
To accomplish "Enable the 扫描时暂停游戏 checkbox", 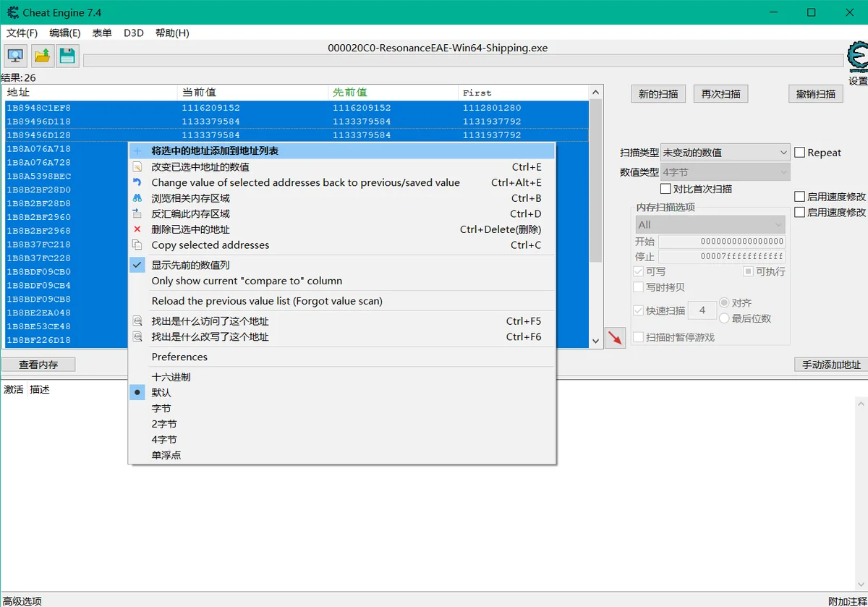I will 638,337.
